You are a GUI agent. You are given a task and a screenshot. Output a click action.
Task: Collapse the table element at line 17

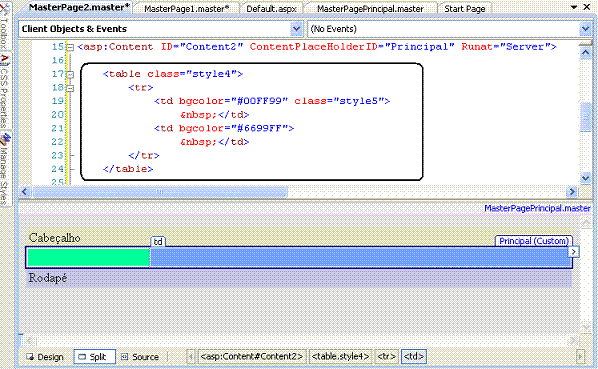(70, 75)
